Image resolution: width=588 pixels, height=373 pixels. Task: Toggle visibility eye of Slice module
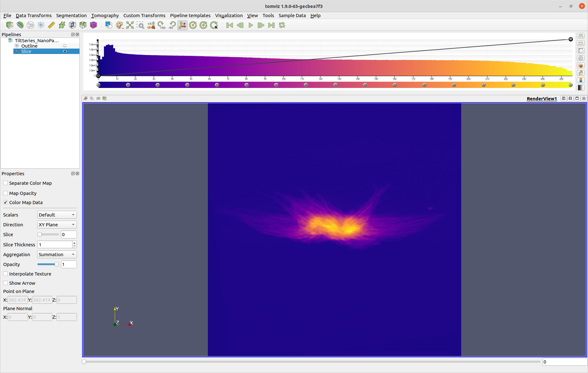65,51
